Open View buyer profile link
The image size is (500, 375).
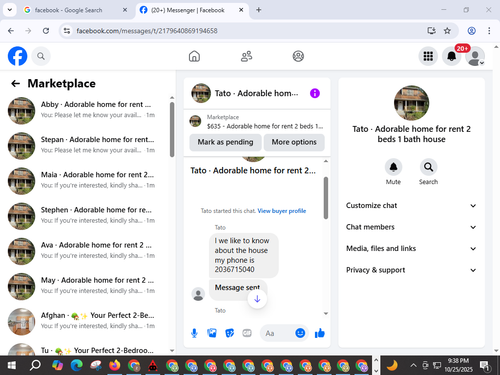pyautogui.click(x=282, y=211)
